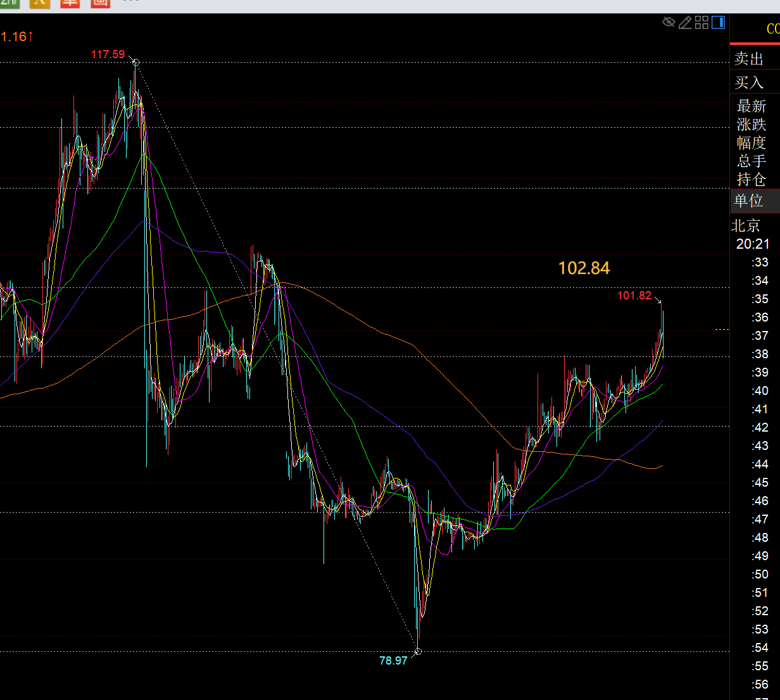Viewport: 780px width, 700px height.
Task: Open the three-dots more options menu
Action: click(x=130, y=1)
